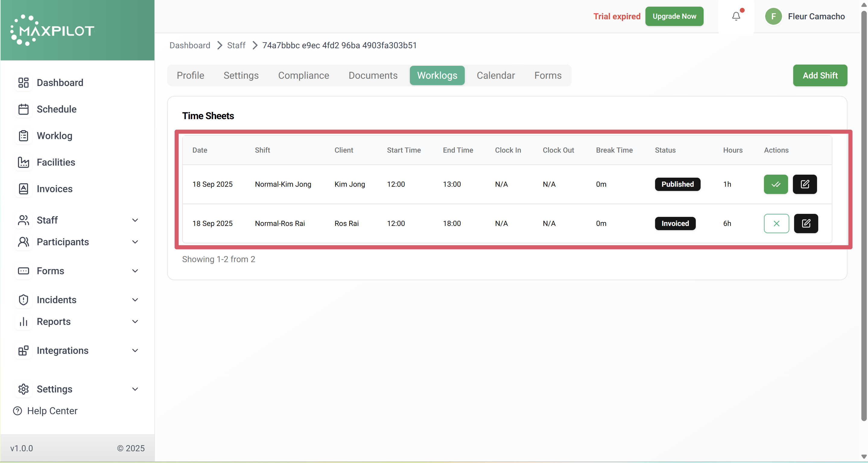Click the Add Shift button
The height and width of the screenshot is (463, 868).
(820, 75)
